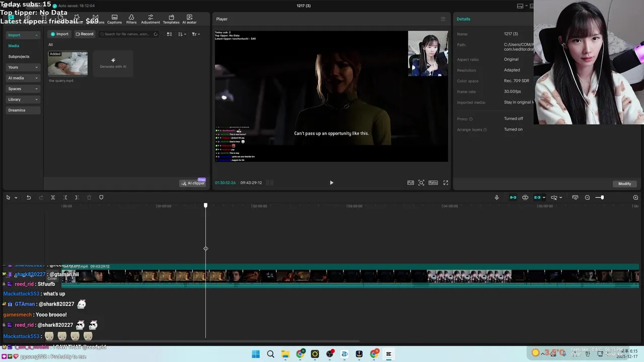
Task: Toggle preview axis on timeline
Action: point(554,198)
